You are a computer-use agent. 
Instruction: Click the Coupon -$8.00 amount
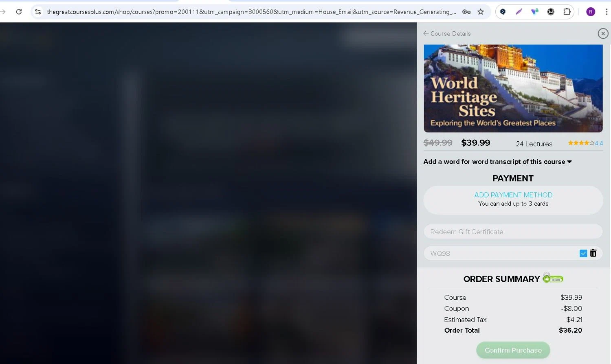[x=571, y=309]
